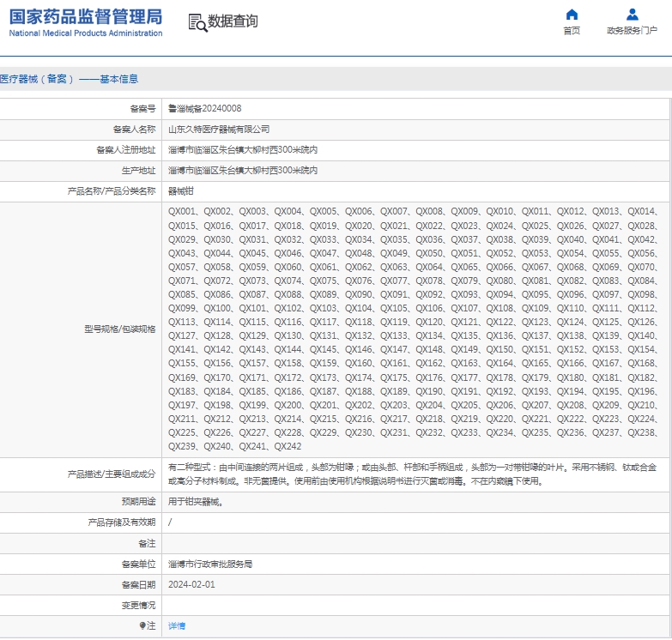
Task: Click model number QX014
Action: [641, 211]
